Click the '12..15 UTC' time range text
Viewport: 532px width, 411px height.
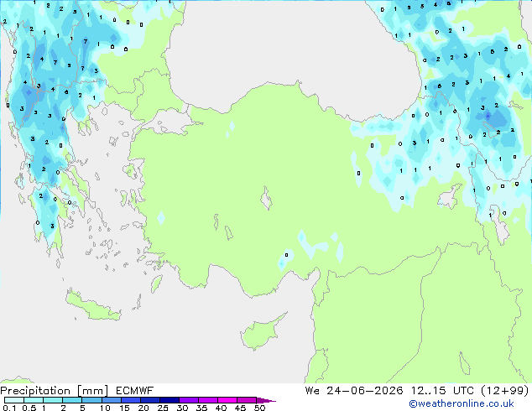[x=442, y=391]
